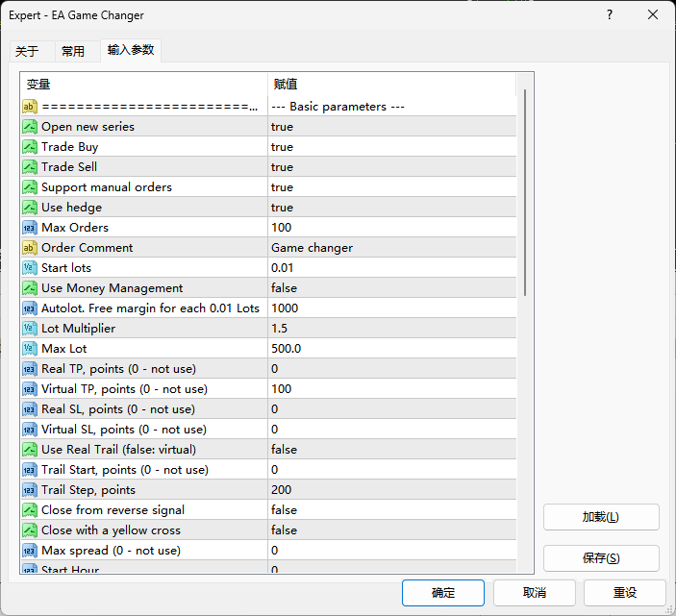The width and height of the screenshot is (676, 616).
Task: Switch to the 关于 tab
Action: tap(28, 52)
